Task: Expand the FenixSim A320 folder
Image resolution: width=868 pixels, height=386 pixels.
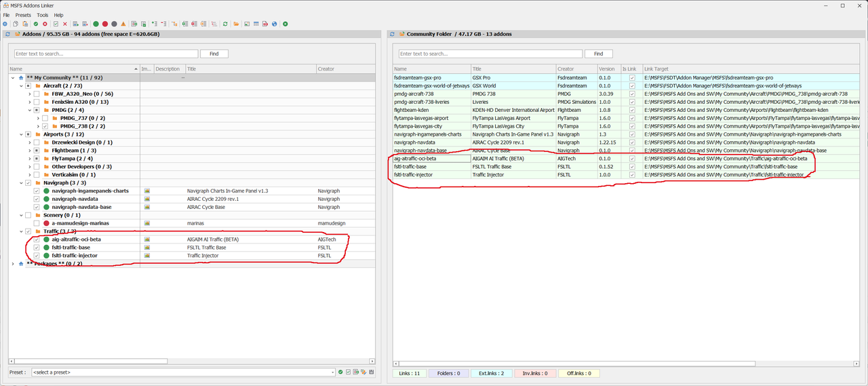Action: [29, 102]
